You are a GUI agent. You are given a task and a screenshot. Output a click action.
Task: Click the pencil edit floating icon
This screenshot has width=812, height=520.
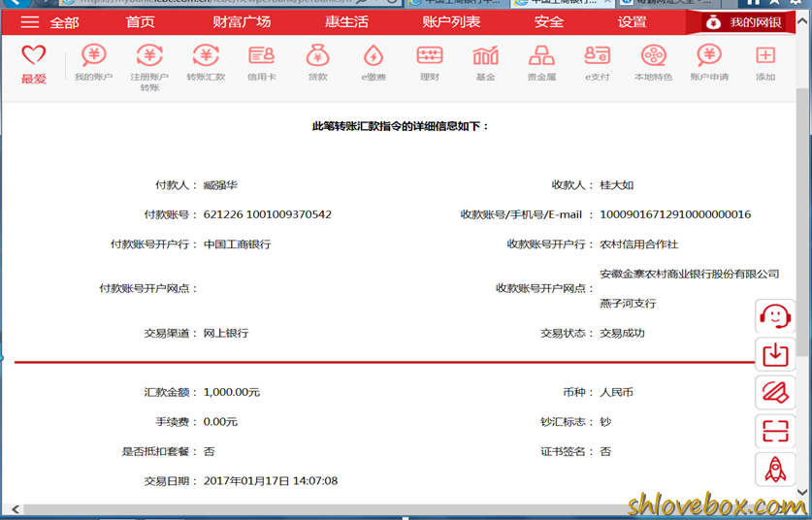(775, 393)
